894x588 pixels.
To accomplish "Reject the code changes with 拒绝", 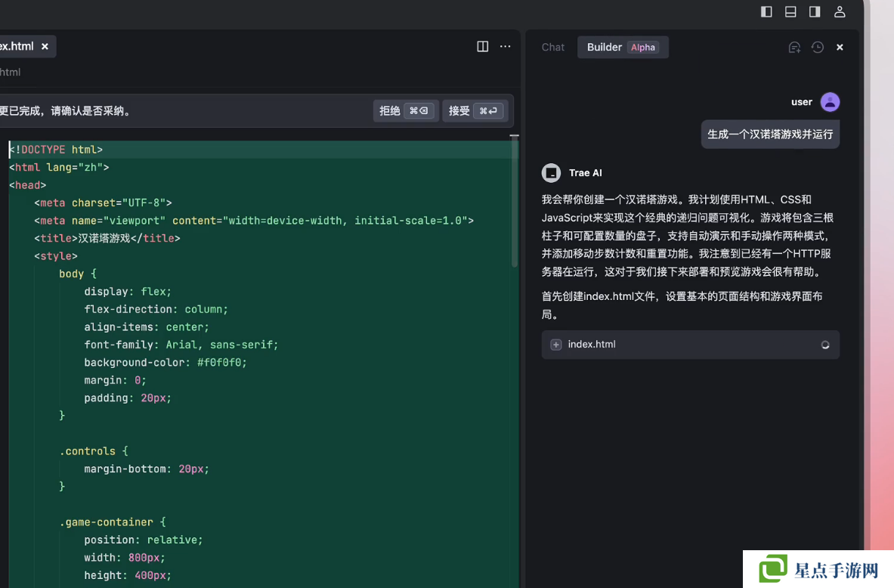I will (x=405, y=110).
